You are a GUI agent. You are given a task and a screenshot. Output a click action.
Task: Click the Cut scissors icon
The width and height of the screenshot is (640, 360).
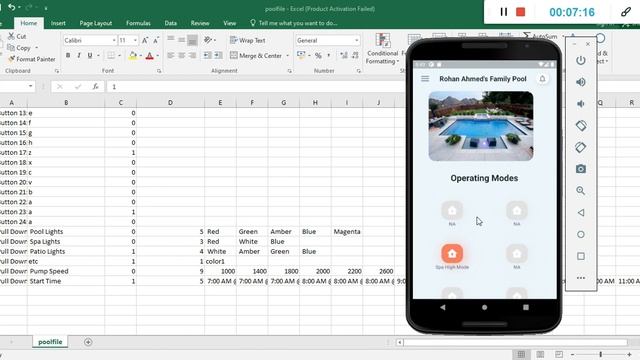(11, 36)
